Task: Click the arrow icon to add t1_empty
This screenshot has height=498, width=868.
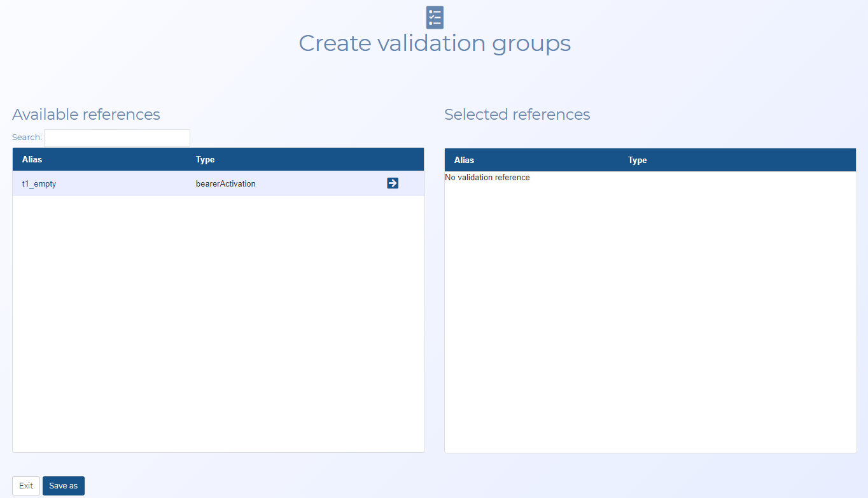Action: (393, 183)
